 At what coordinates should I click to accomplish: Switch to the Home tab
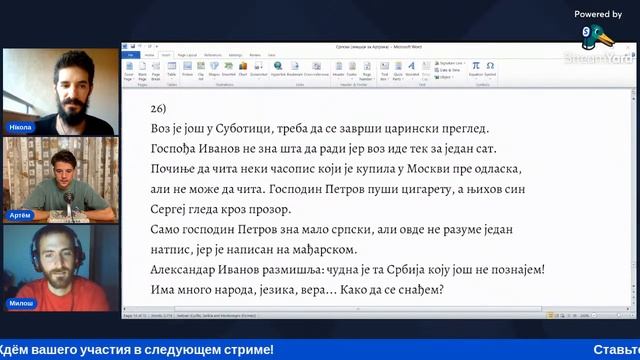(149, 55)
